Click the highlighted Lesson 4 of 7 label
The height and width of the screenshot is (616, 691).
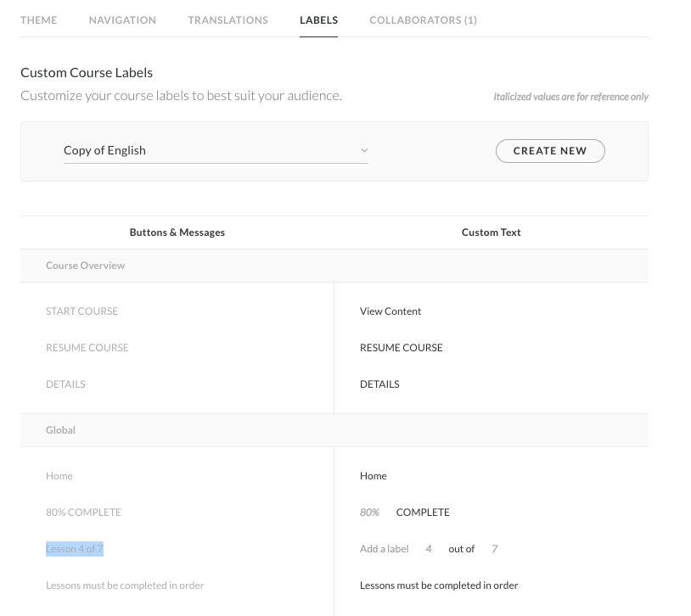[x=75, y=549]
